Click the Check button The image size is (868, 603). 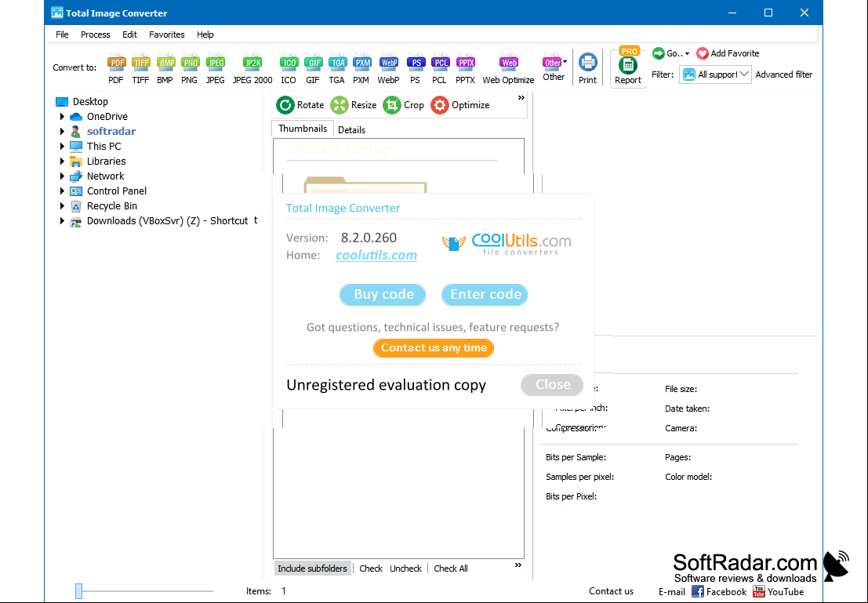coord(370,568)
